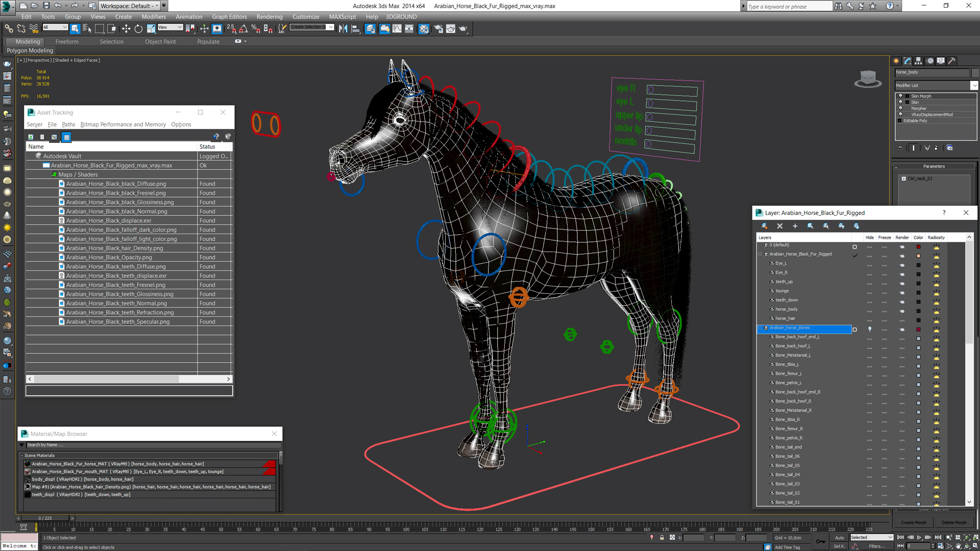This screenshot has height=551, width=980.
Task: Click the Mirror tool icon
Action: pos(343,29)
